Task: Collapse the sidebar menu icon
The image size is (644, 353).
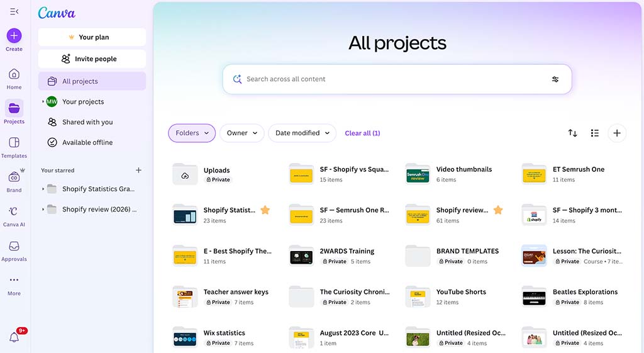Action: (x=14, y=11)
